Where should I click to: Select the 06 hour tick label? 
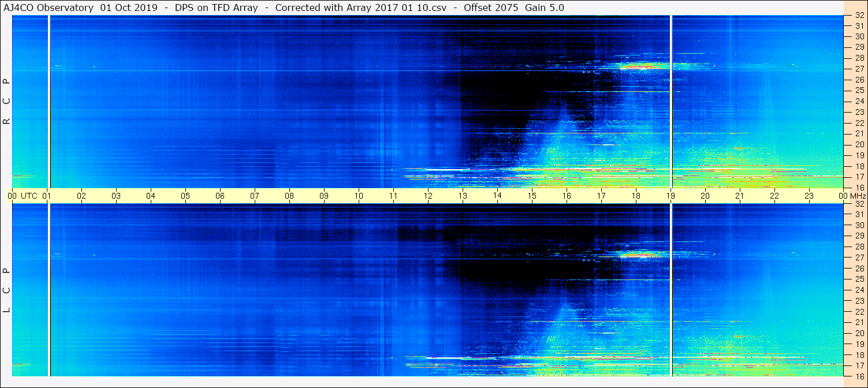tap(221, 196)
